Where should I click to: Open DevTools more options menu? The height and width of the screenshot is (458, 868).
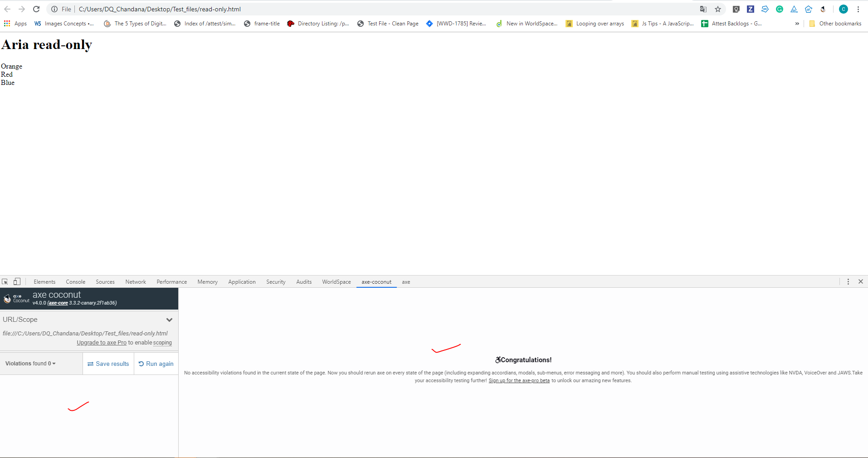pyautogui.click(x=848, y=281)
